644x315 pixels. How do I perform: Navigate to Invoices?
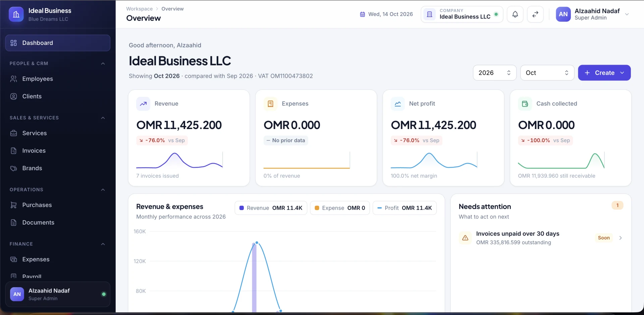(58, 151)
